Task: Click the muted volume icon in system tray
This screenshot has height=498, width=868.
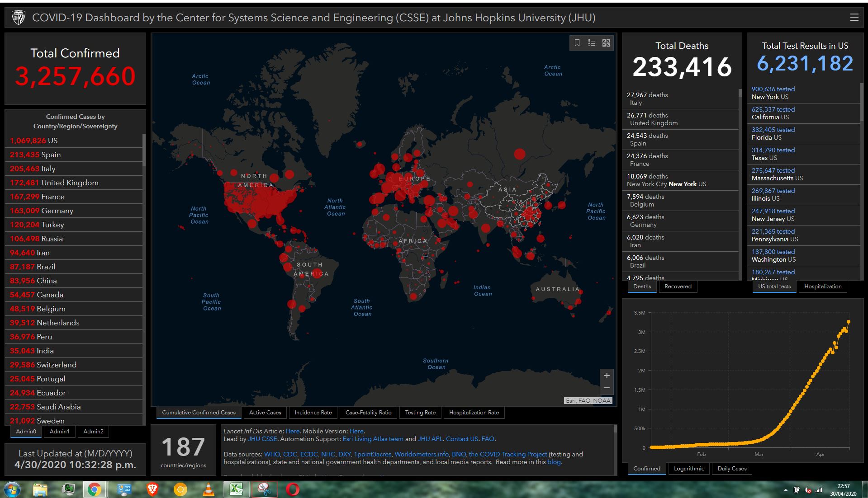Action: pos(808,490)
